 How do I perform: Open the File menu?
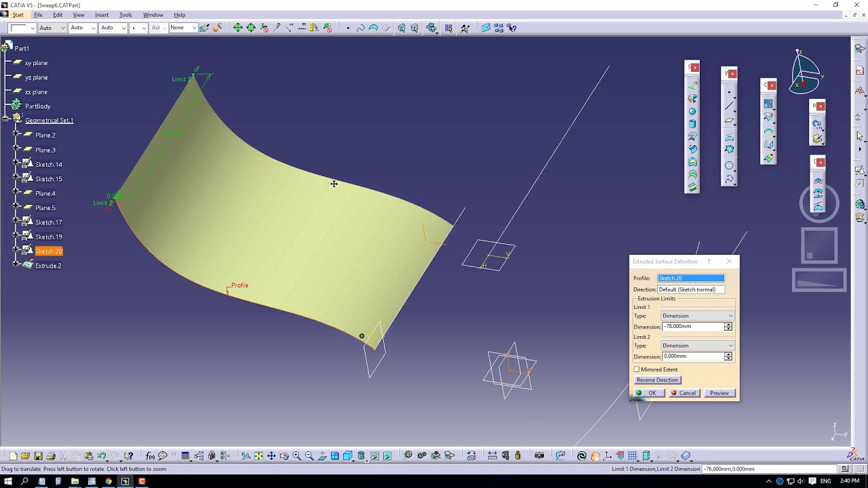pos(39,15)
